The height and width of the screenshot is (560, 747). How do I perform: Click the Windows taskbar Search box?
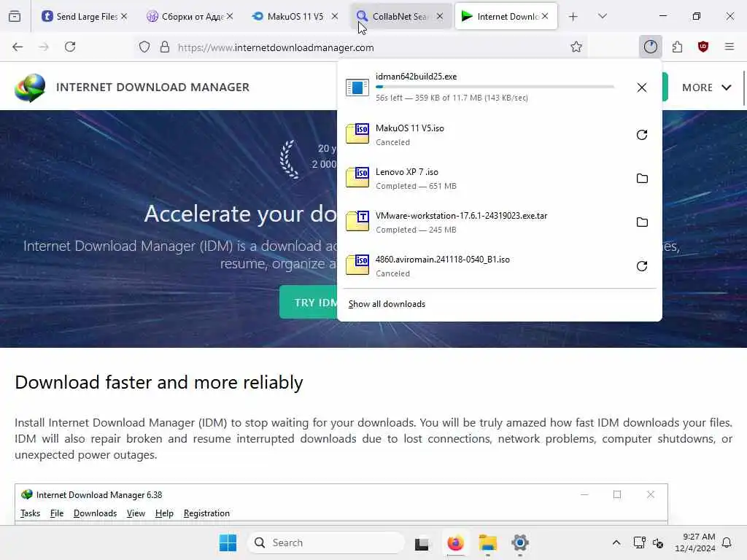pyautogui.click(x=326, y=542)
